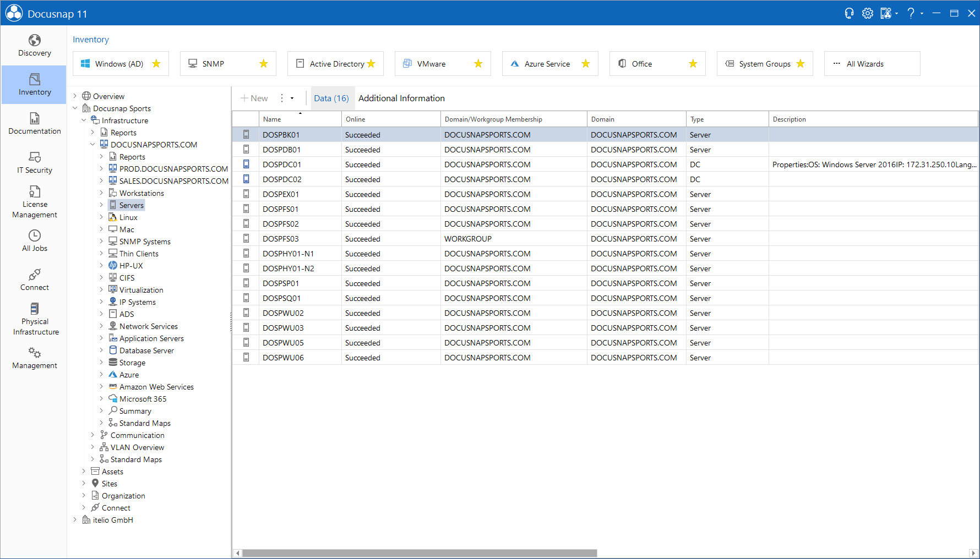
Task: Select the Microsoft 365 tree icon
Action: 113,398
